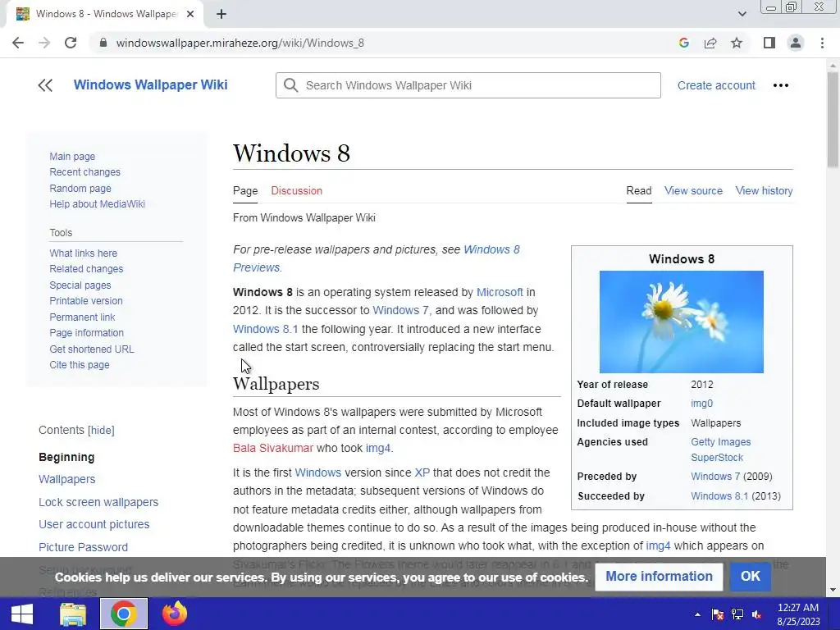840x630 pixels.
Task: Share this page icon
Action: pos(710,43)
